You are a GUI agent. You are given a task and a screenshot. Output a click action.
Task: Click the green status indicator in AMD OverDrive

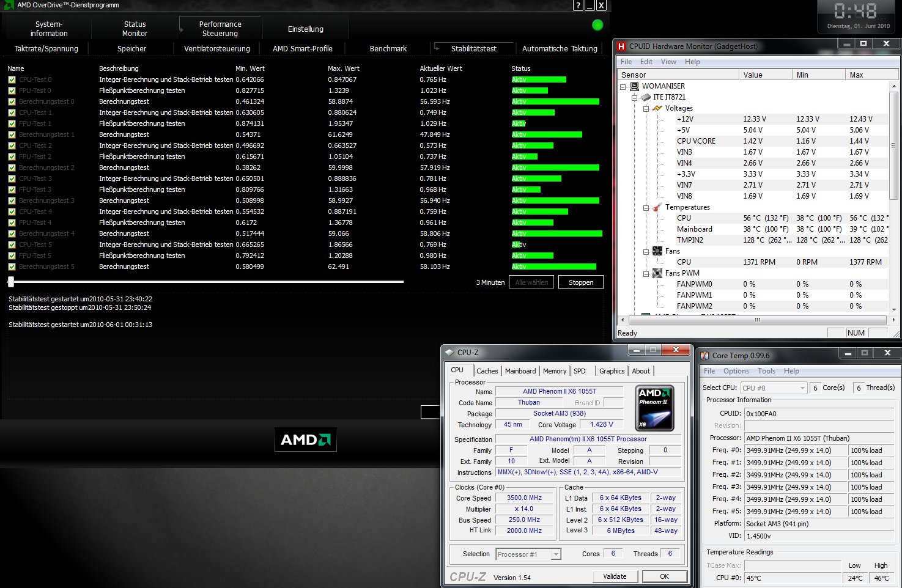(x=597, y=25)
